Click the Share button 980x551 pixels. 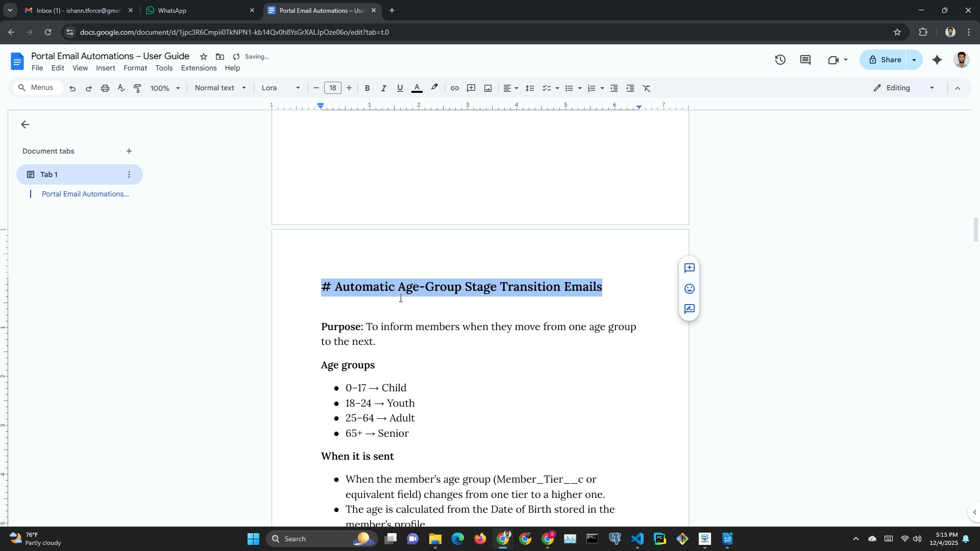(x=885, y=60)
